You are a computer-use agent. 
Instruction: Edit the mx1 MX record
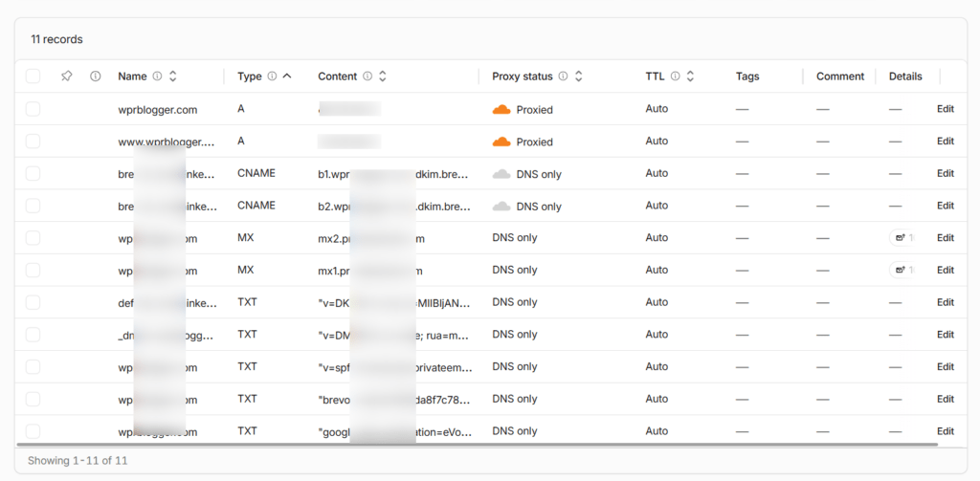[945, 270]
